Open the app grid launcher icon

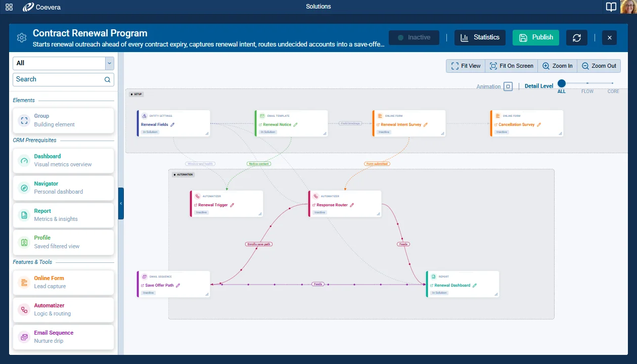[x=9, y=7]
